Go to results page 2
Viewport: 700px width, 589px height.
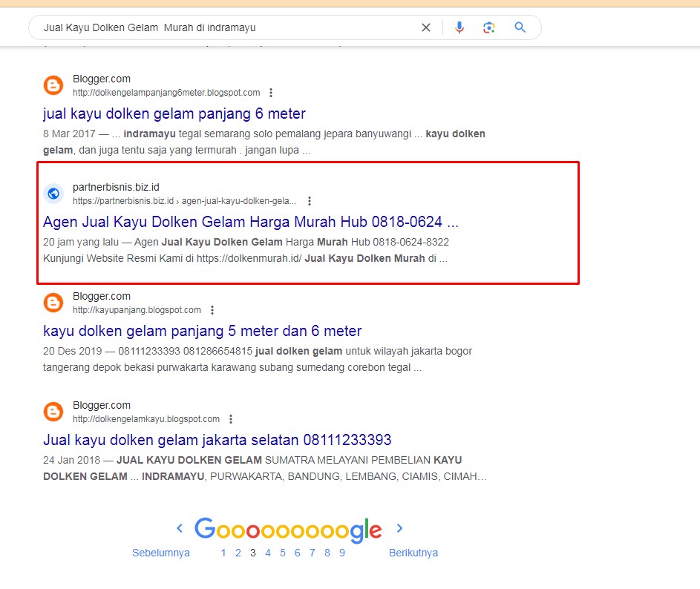pos(238,553)
